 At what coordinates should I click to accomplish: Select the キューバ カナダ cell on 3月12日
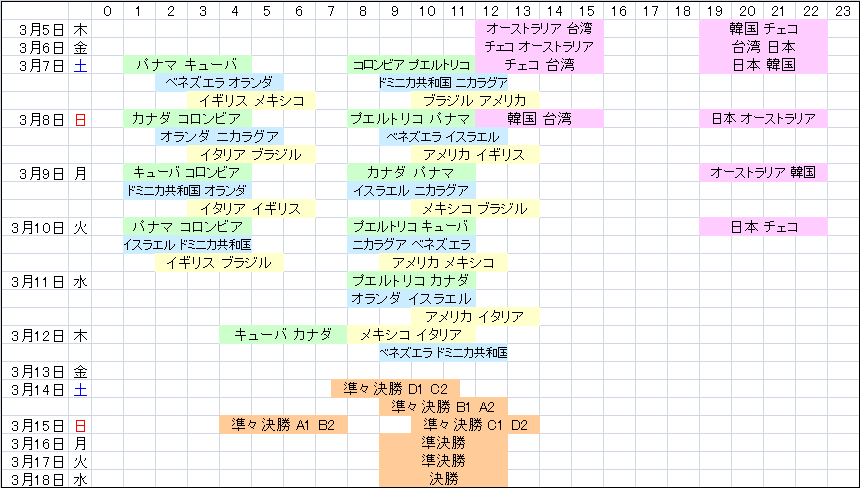pos(283,335)
